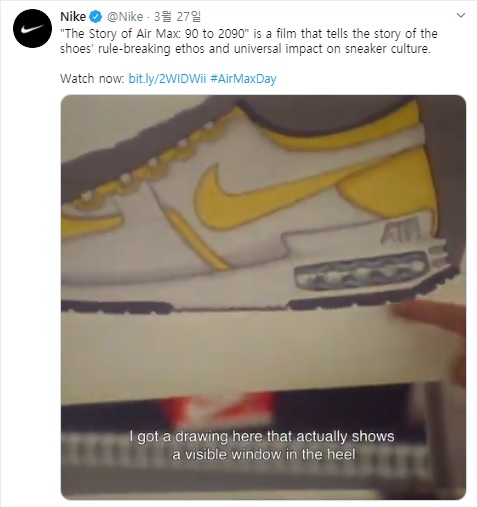Click the 'Watch now:' text

(92, 79)
